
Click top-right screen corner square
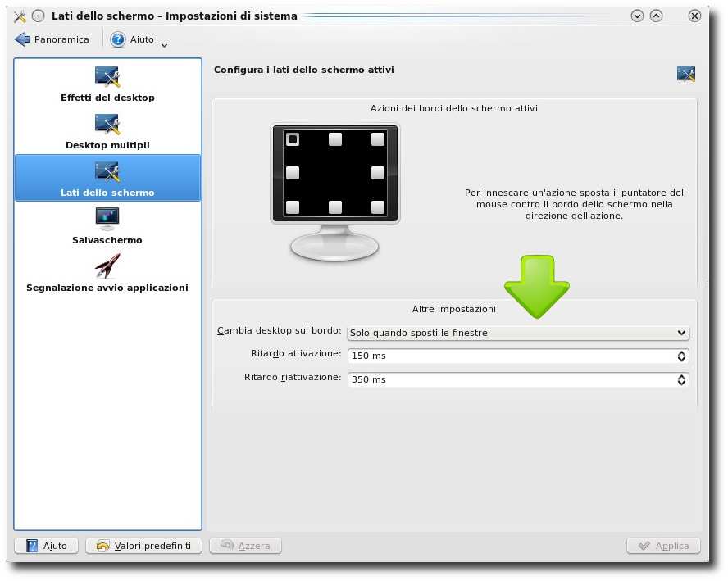click(378, 139)
